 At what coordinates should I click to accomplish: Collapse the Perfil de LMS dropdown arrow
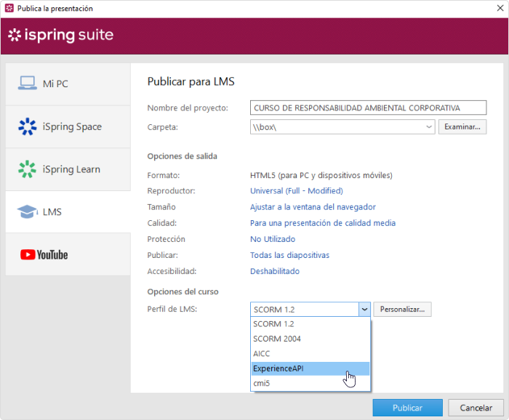[x=364, y=310]
